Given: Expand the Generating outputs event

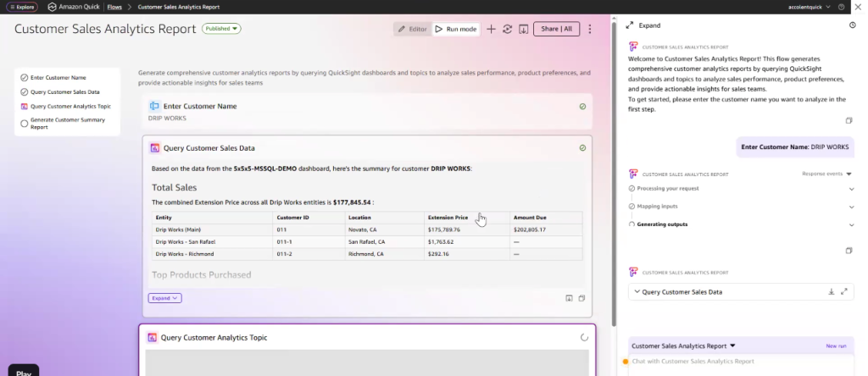Looking at the screenshot, I should [x=851, y=225].
